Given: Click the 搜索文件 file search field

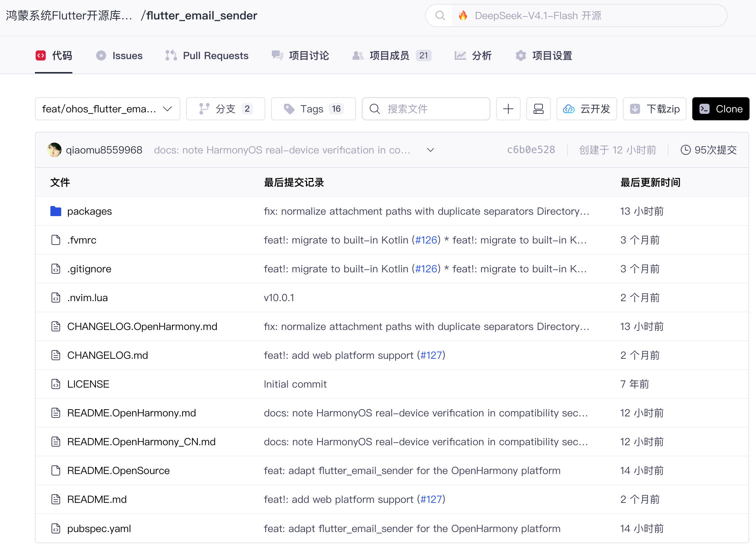Looking at the screenshot, I should click(426, 109).
